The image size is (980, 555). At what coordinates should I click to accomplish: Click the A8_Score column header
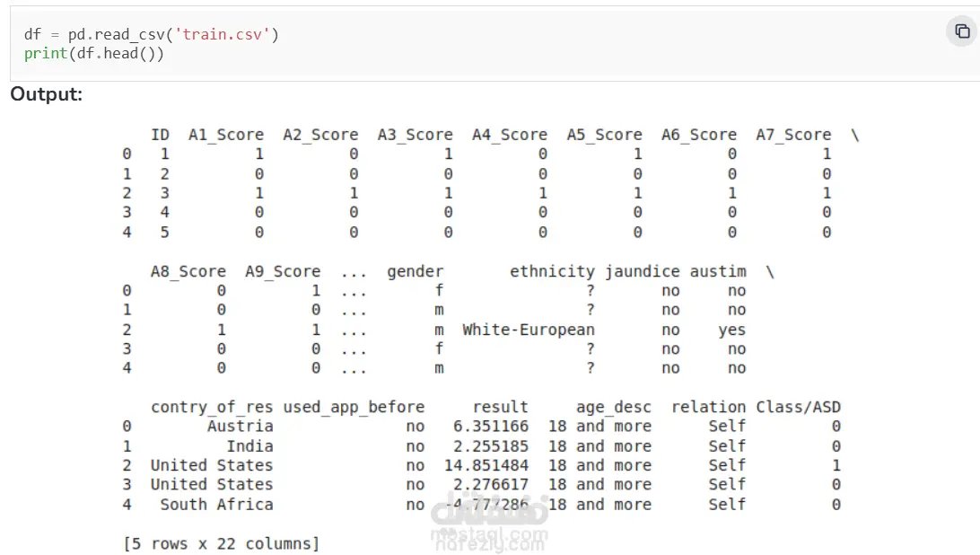188,271
